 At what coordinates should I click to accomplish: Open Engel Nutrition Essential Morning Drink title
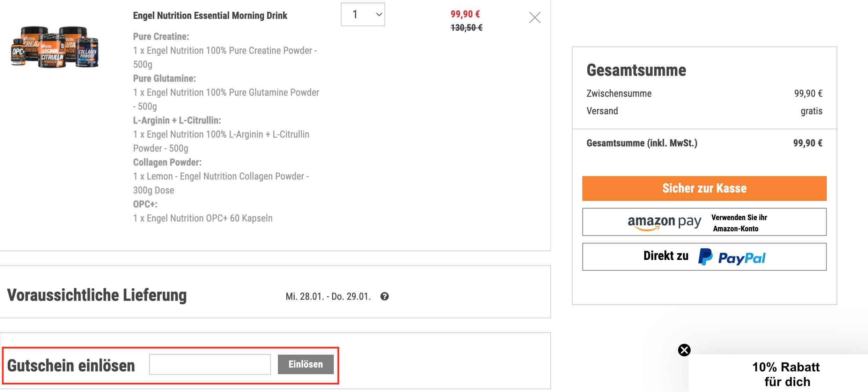(x=210, y=16)
